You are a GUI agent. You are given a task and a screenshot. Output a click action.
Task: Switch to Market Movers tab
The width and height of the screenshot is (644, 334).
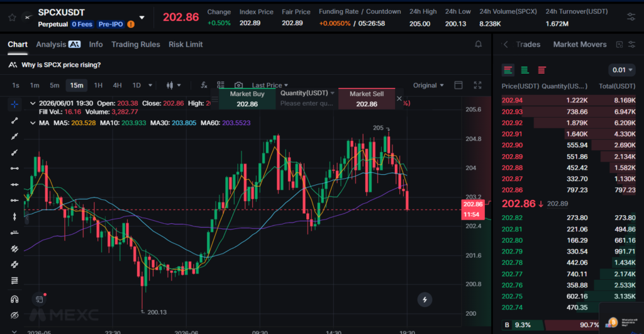pyautogui.click(x=579, y=45)
